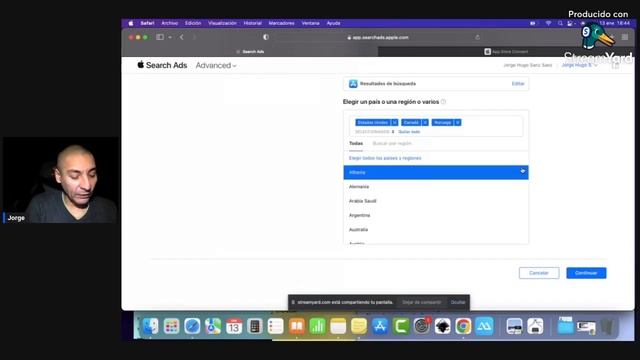The height and width of the screenshot is (360, 640).
Task: Open the Archivo menu
Action: pyautogui.click(x=169, y=23)
